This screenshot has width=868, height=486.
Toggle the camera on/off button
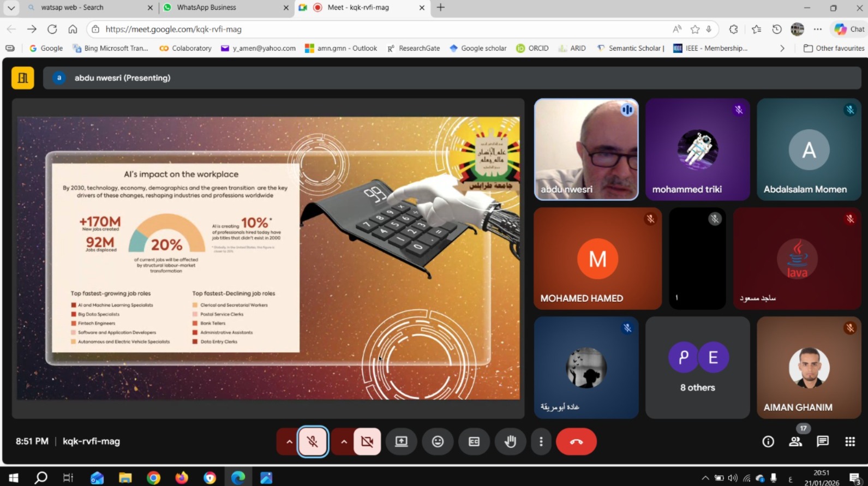367,442
